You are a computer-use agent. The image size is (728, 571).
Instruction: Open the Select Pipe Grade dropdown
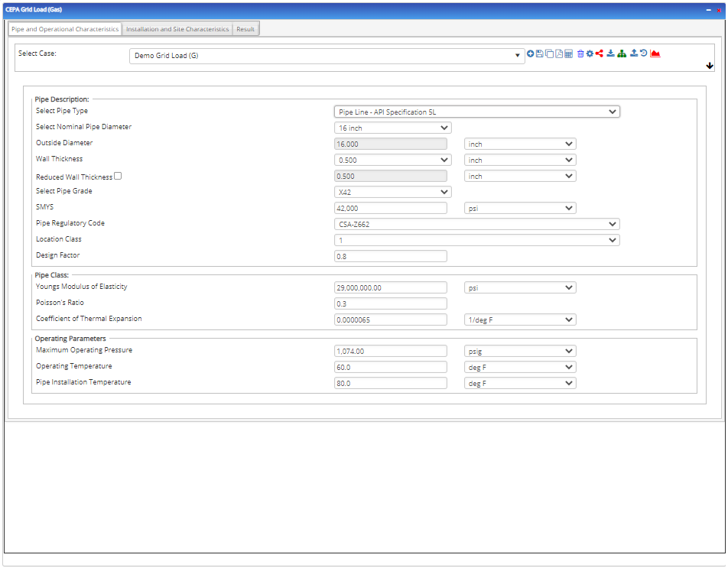pos(392,191)
